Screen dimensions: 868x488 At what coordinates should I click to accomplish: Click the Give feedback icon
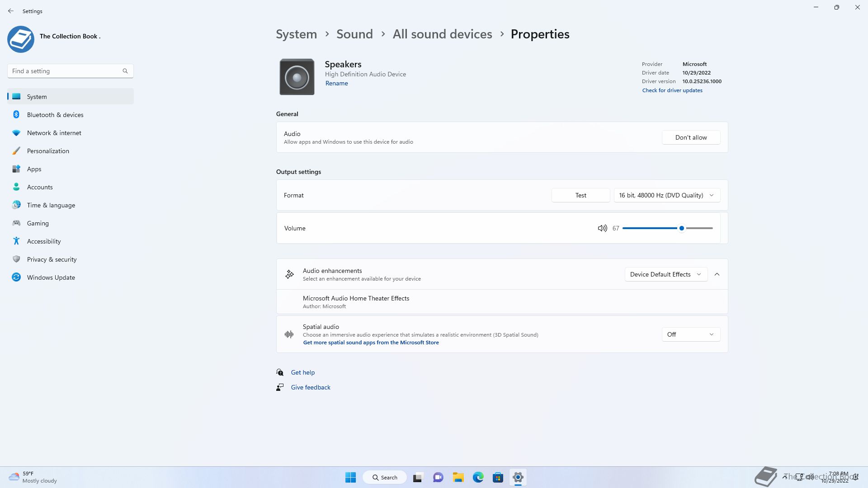[x=280, y=387]
